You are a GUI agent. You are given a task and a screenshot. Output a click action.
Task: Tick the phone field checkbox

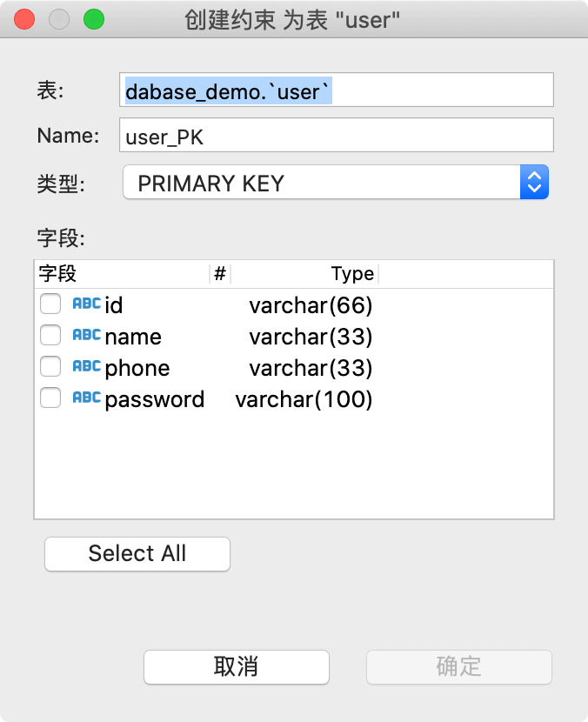coord(50,367)
